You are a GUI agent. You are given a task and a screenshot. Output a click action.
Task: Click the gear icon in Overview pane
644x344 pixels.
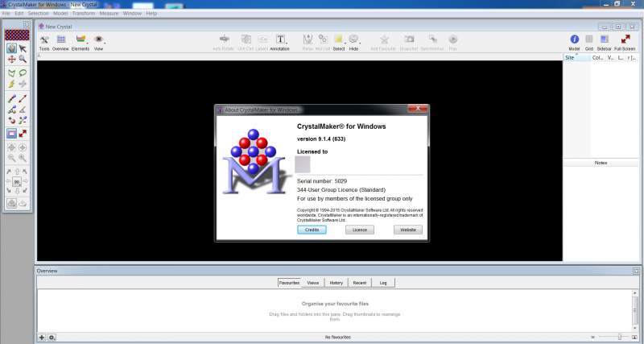click(x=52, y=338)
